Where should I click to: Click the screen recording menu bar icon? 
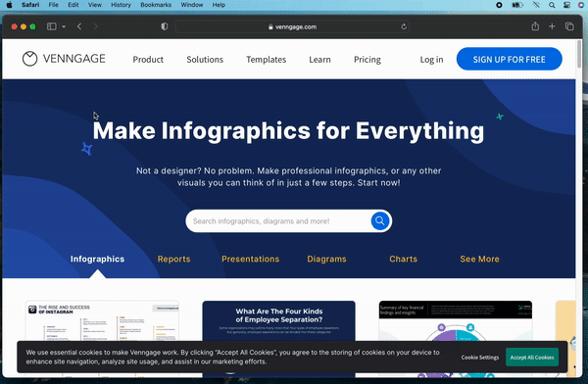pyautogui.click(x=499, y=5)
